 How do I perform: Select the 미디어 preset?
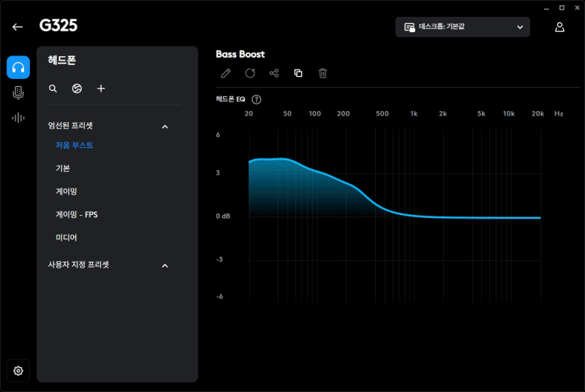67,238
